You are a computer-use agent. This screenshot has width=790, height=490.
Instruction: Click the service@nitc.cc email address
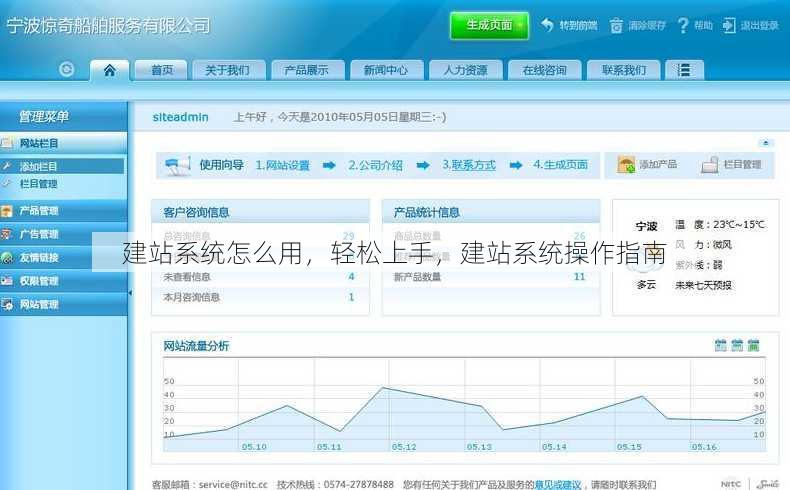pos(233,484)
